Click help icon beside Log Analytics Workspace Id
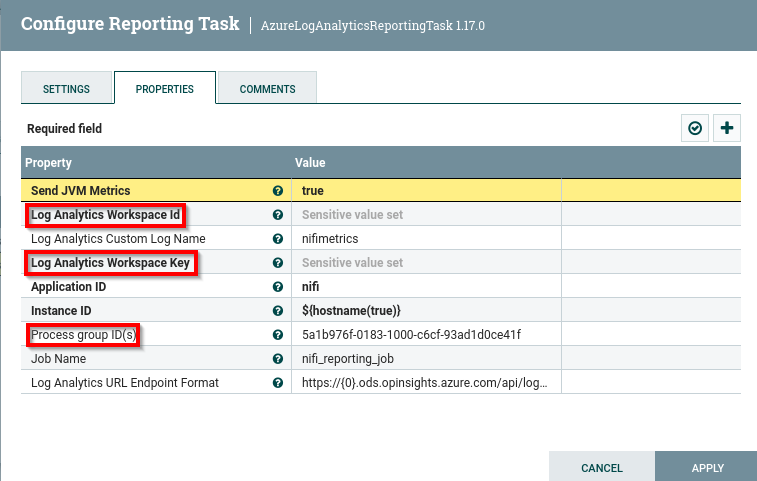757x481 pixels. coord(278,215)
